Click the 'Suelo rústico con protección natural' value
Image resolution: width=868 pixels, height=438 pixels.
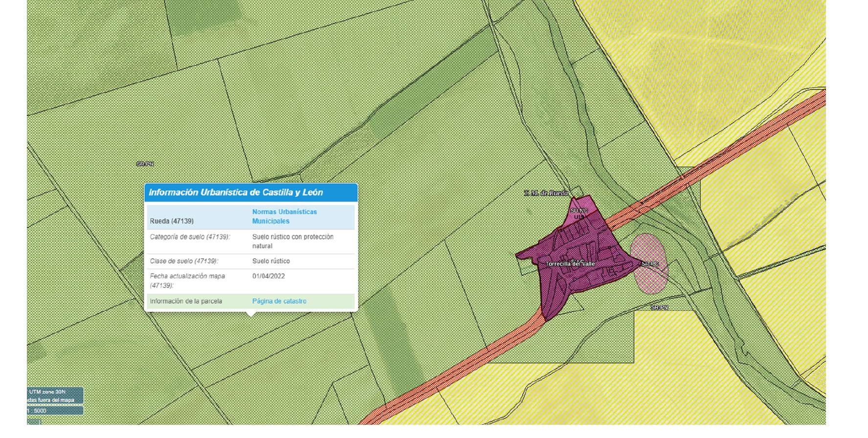(x=292, y=241)
